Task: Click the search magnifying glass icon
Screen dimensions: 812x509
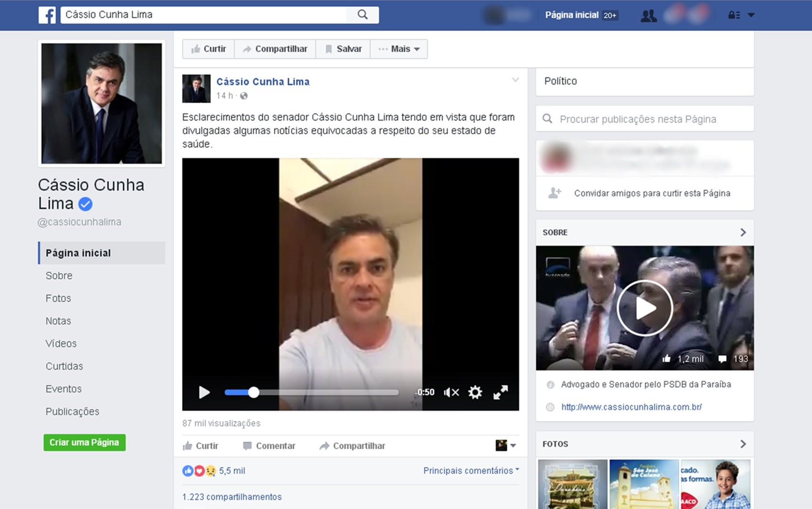Action: (362, 14)
